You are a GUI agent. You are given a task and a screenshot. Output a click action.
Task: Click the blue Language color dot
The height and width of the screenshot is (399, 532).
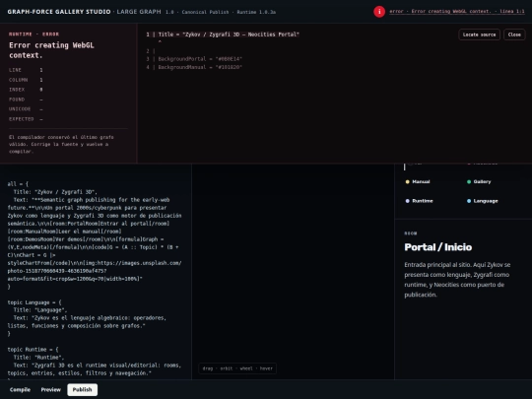tap(469, 201)
